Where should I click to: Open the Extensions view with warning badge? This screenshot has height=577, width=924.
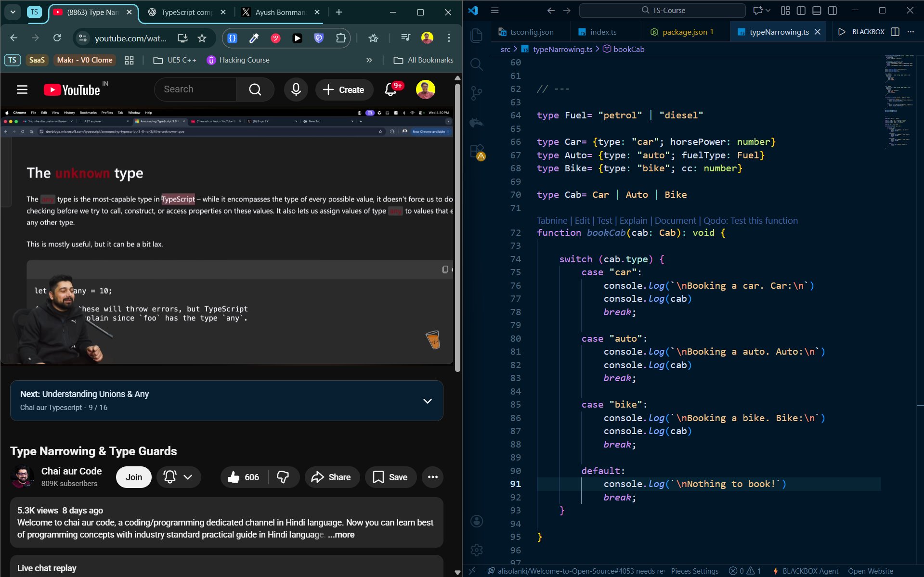click(x=476, y=151)
